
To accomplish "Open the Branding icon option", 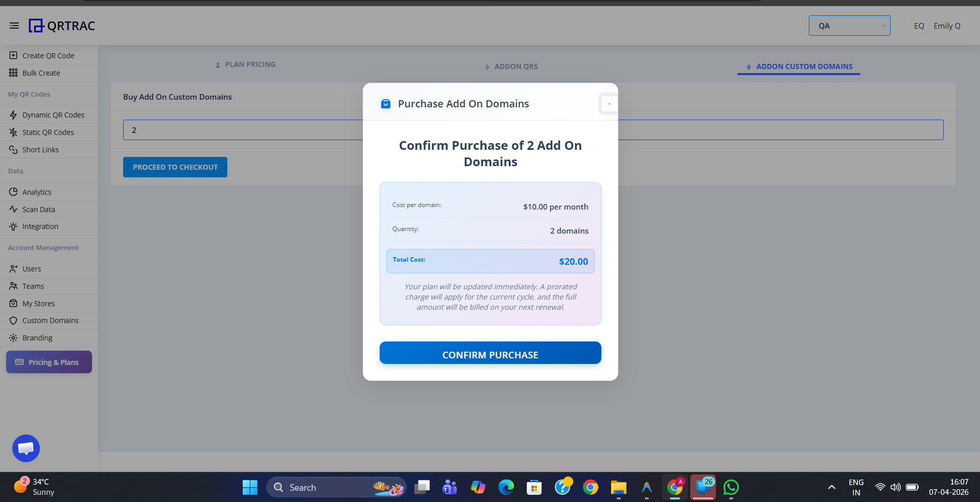I will tap(14, 337).
